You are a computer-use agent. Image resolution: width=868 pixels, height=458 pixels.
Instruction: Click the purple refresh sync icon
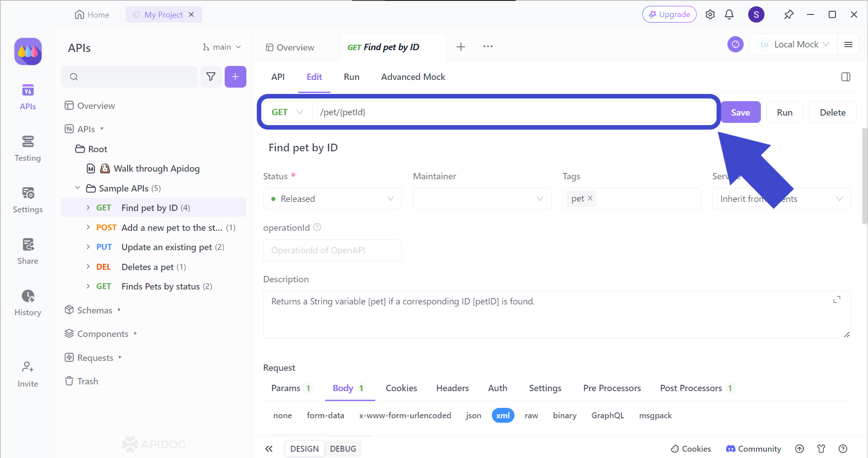point(735,44)
